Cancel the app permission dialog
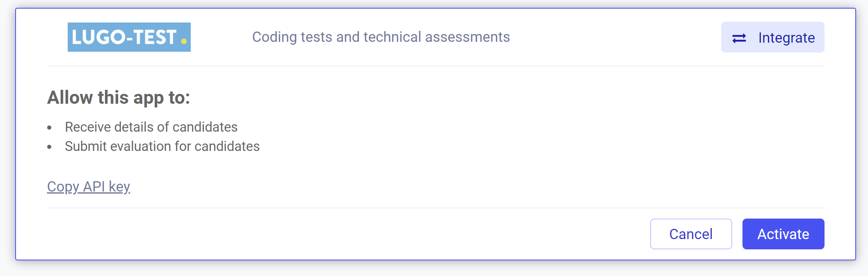 [691, 234]
